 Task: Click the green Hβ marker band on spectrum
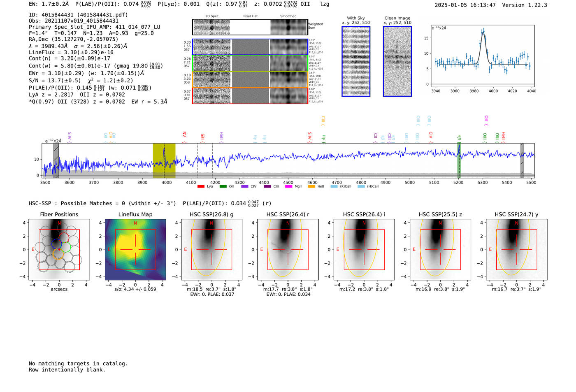tap(459, 161)
